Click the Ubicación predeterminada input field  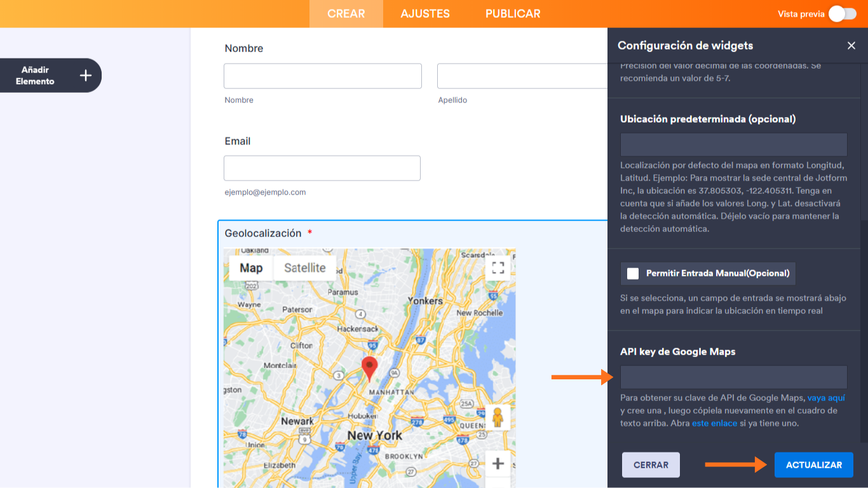[x=733, y=144]
